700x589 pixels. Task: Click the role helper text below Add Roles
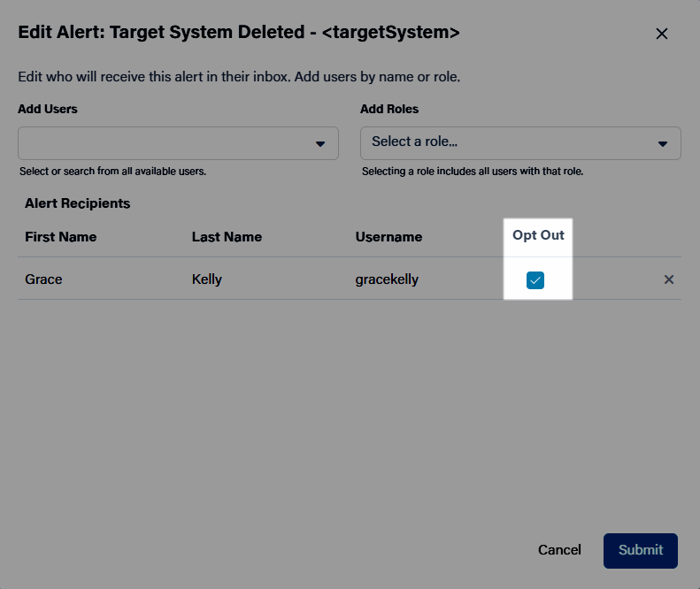click(x=473, y=172)
